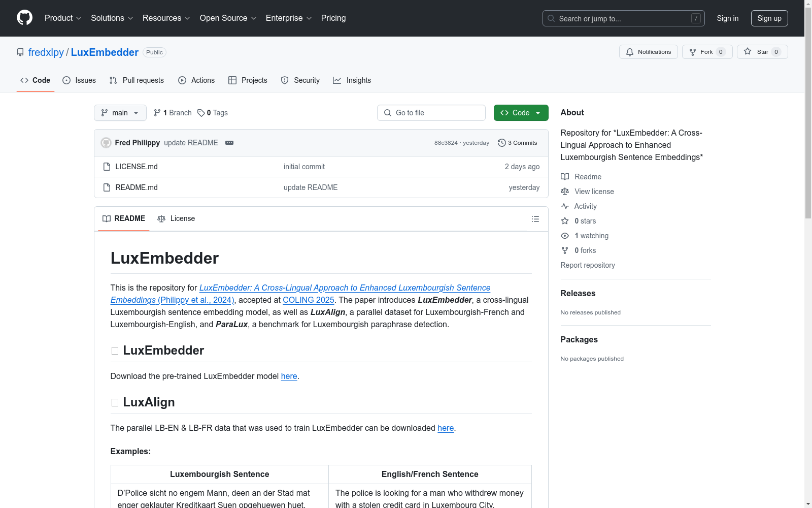812x508 pixels.
Task: Click the tag icon beside 0 Tags
Action: click(201, 113)
